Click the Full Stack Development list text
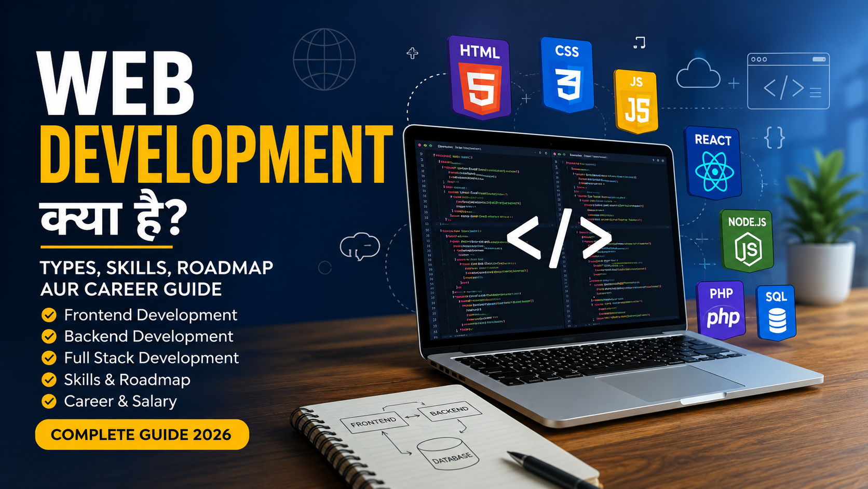The width and height of the screenshot is (868, 489). pos(151,358)
